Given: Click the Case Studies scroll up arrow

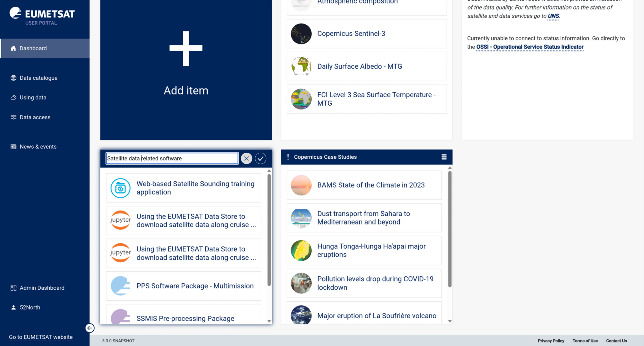Looking at the screenshot, I should pos(450,168).
